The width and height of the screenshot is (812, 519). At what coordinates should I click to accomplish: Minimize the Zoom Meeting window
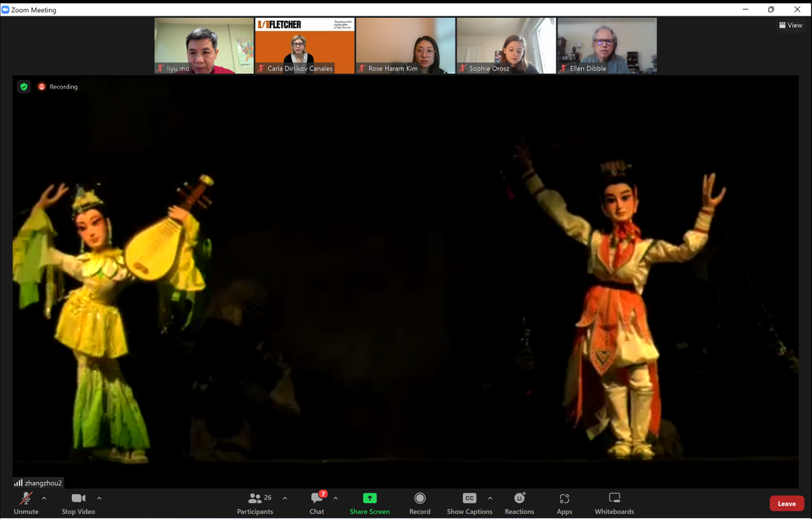(x=745, y=9)
